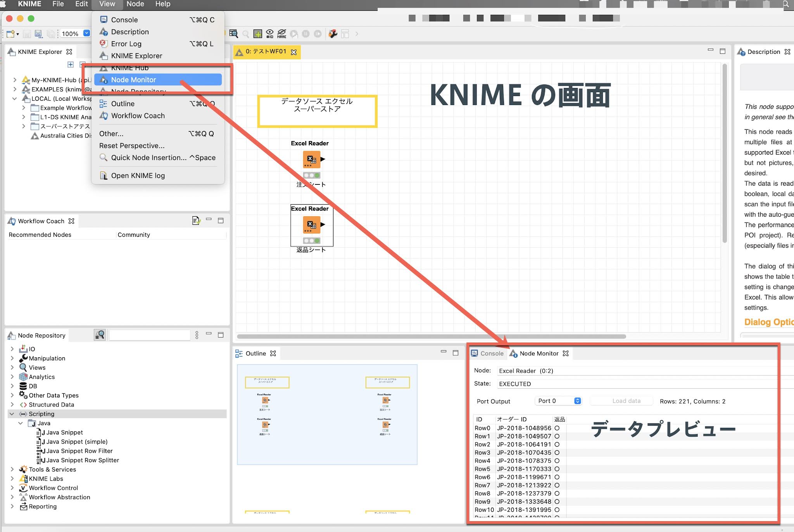Open the Node menu in menu bar
Image resolution: width=794 pixels, height=532 pixels.
[135, 4]
